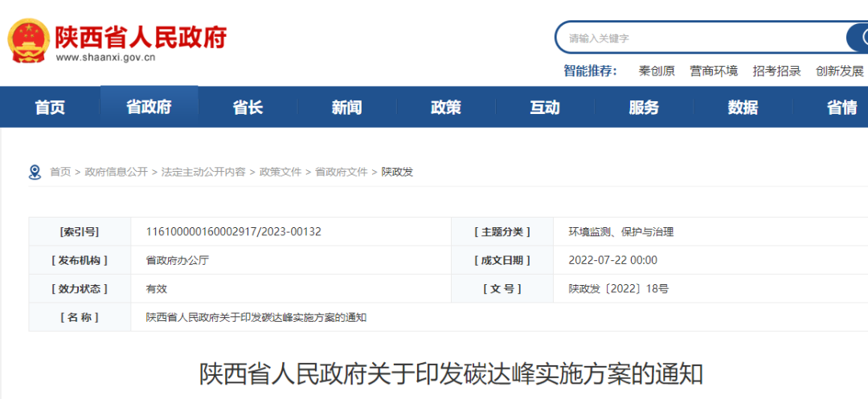Open 省政府文件 breadcrumb link
868x399 pixels.
pyautogui.click(x=341, y=173)
